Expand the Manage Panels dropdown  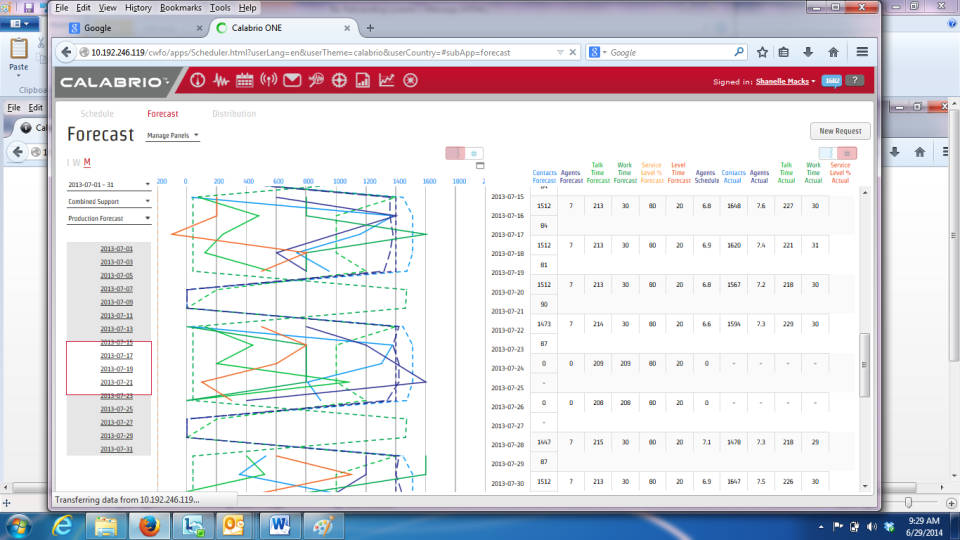pos(172,135)
